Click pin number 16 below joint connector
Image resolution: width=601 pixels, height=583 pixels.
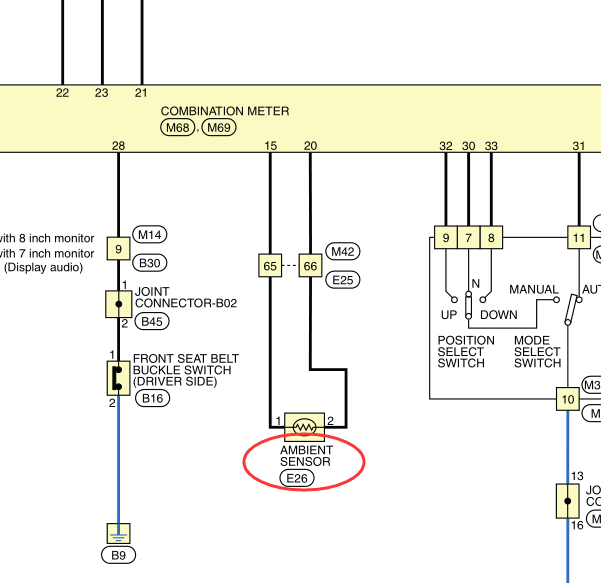[x=577, y=525]
